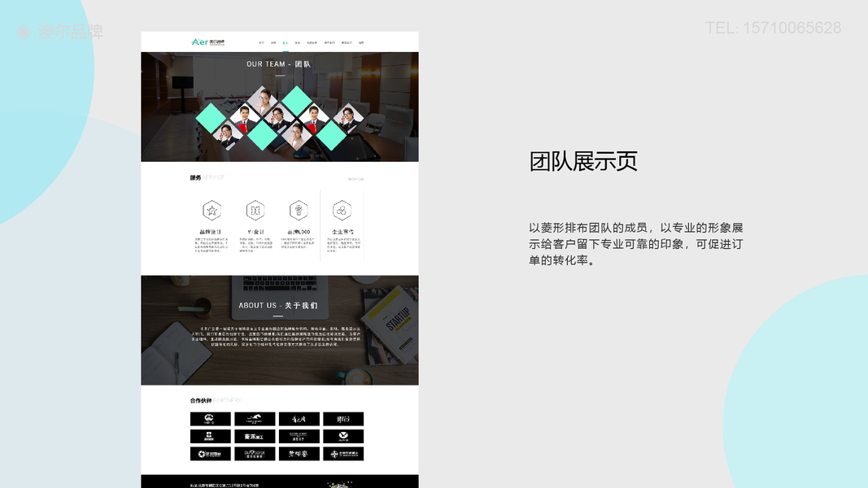Click the bird emblem partner logo below 联合
Viewport: 868px width, 488px height.
coord(343,437)
